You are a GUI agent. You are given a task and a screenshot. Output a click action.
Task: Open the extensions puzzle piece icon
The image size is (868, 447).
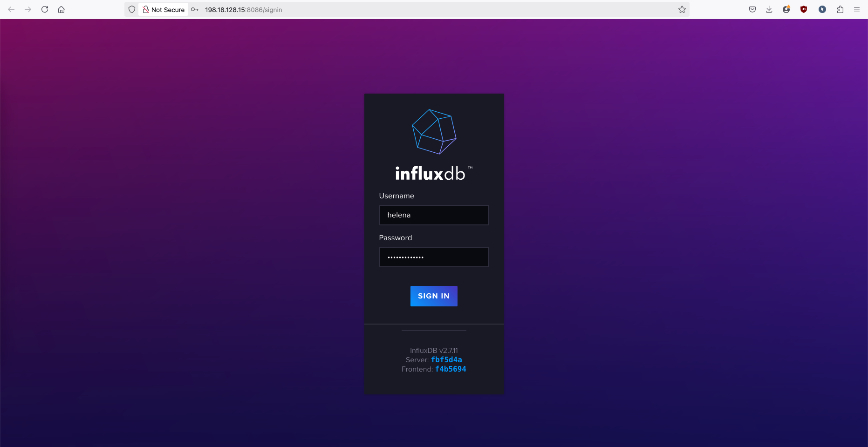pyautogui.click(x=840, y=9)
